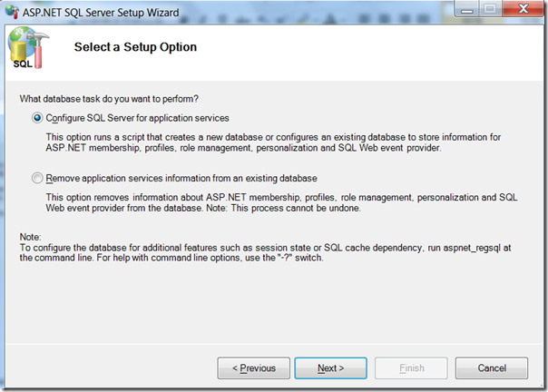
Task: Click the "Select a Setup Option" heading
Action: coord(136,46)
